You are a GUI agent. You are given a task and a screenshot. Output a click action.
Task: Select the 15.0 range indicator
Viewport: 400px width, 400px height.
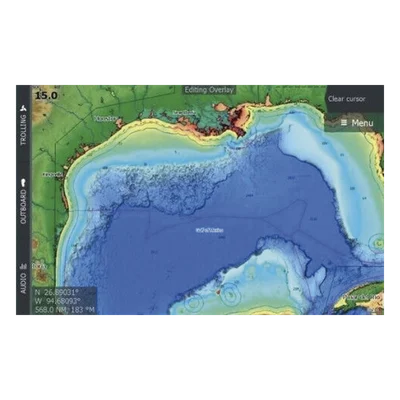(x=46, y=96)
